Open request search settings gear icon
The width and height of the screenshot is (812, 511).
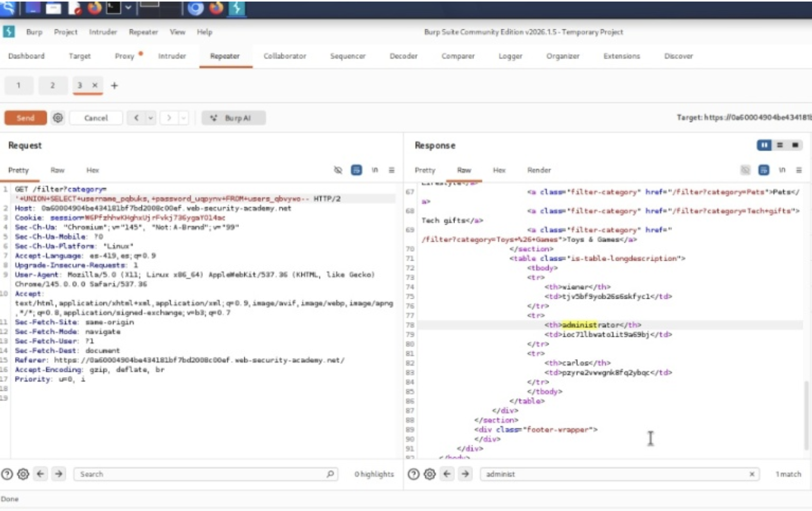point(23,474)
